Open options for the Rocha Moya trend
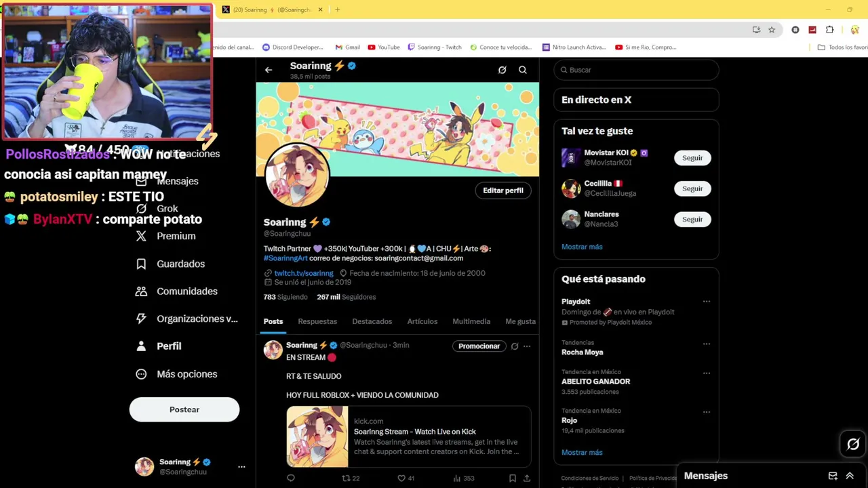This screenshot has height=488, width=868. point(707,344)
